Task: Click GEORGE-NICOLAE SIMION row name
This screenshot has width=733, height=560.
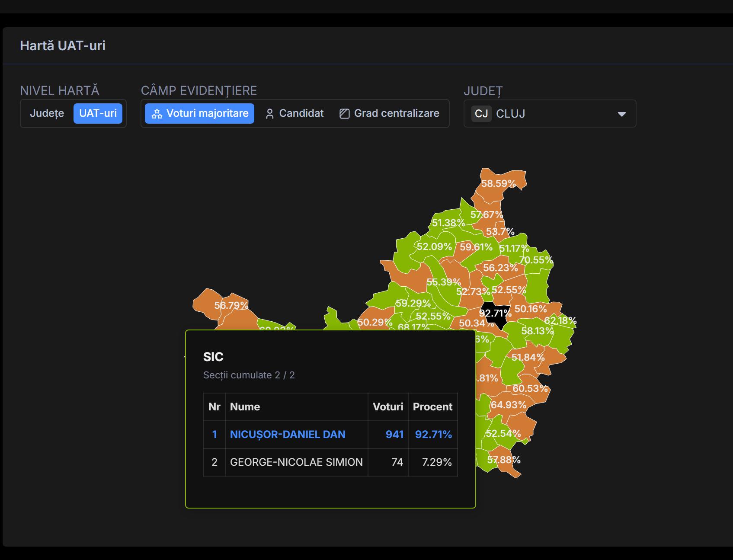Action: [296, 462]
